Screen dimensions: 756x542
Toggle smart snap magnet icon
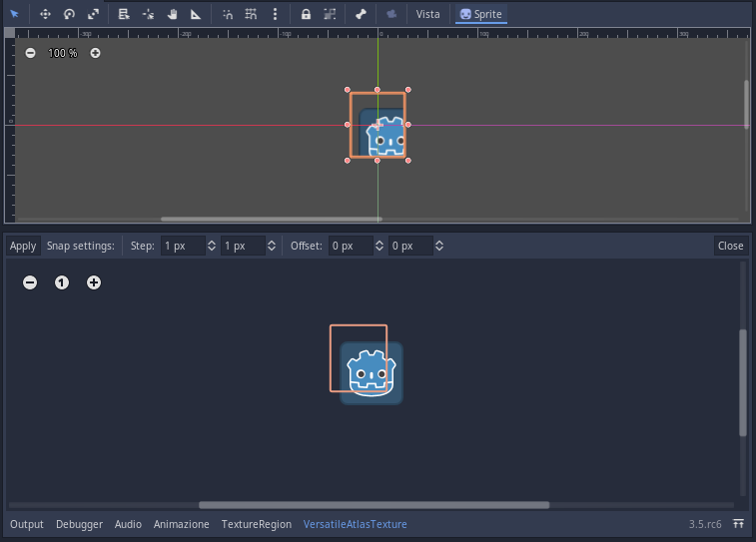coord(227,14)
